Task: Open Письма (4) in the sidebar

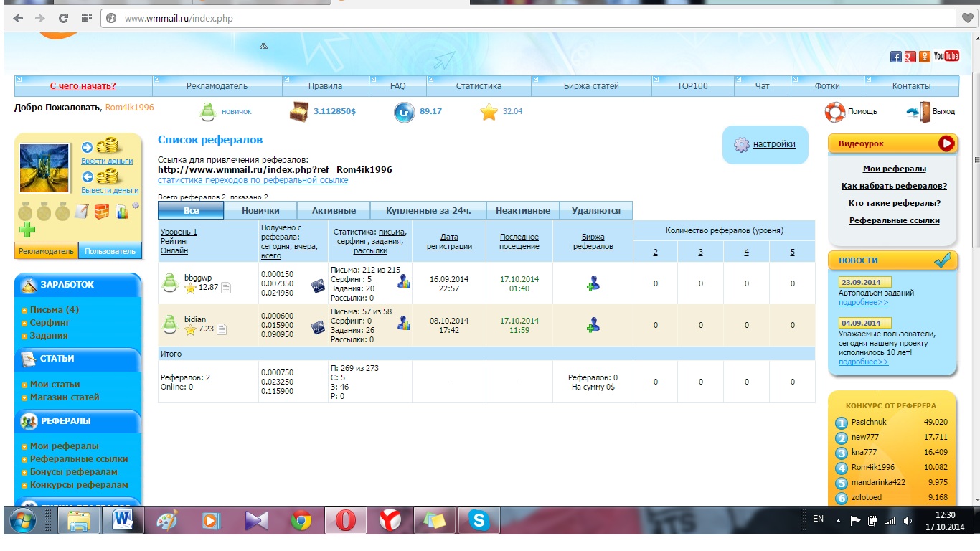Action: coord(55,310)
